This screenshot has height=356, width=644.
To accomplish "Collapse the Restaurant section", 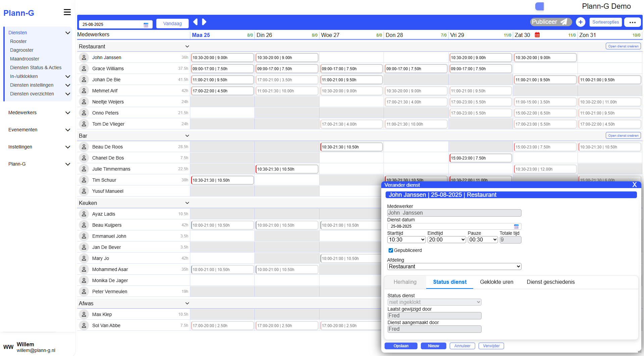I will click(x=187, y=46).
